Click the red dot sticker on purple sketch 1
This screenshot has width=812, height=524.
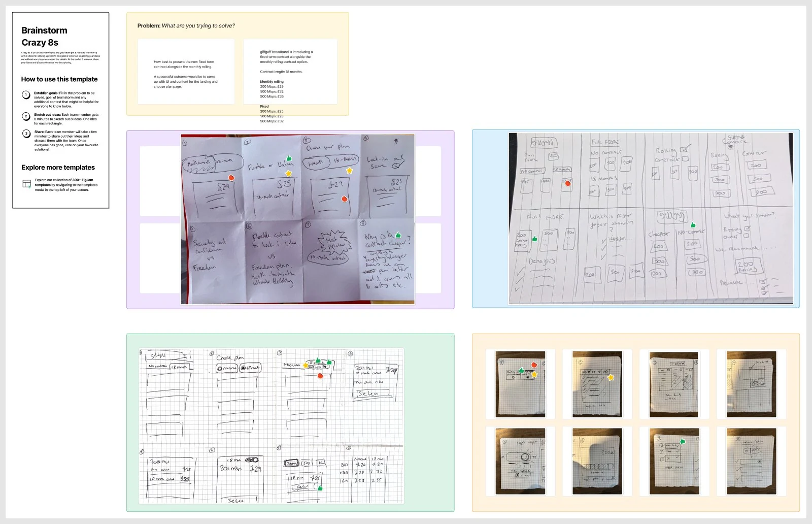pyautogui.click(x=231, y=178)
